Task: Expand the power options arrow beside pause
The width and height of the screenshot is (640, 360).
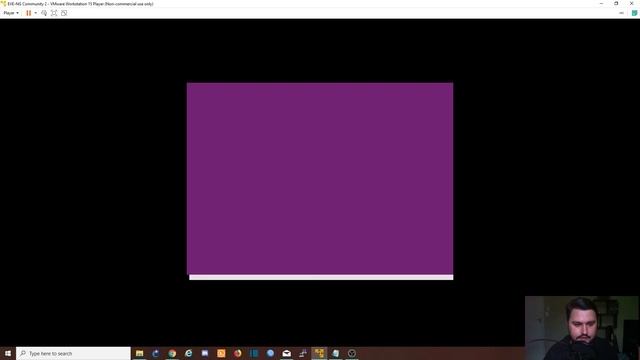Action: pyautogui.click(x=36, y=13)
